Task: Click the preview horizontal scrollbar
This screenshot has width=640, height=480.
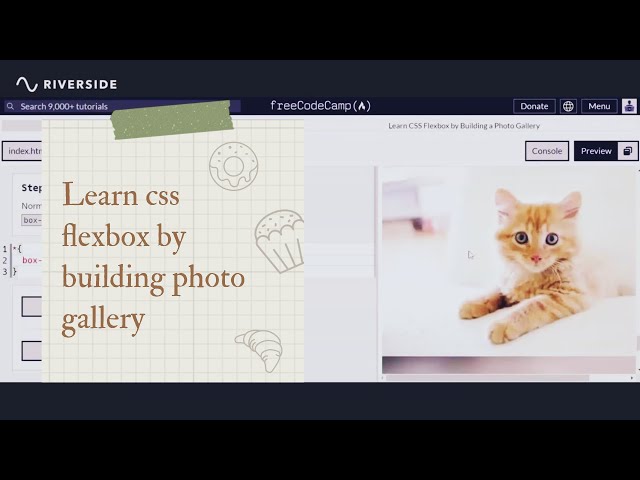Action: coord(488,378)
